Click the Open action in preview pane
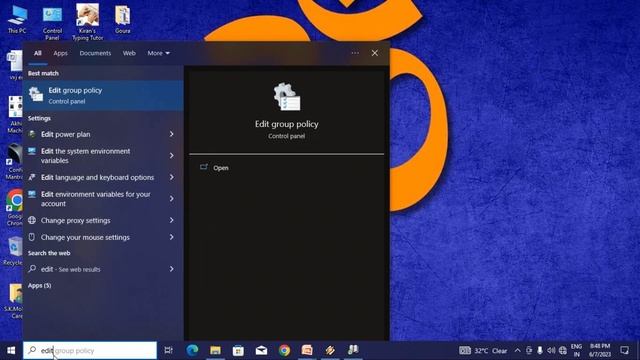Viewport: 640px width, 360px height. click(x=220, y=168)
